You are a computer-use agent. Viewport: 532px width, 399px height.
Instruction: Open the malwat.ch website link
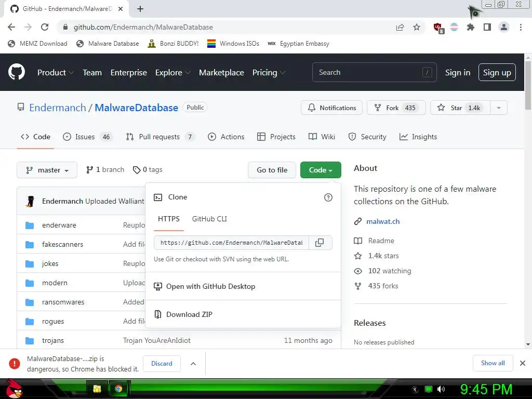point(383,221)
